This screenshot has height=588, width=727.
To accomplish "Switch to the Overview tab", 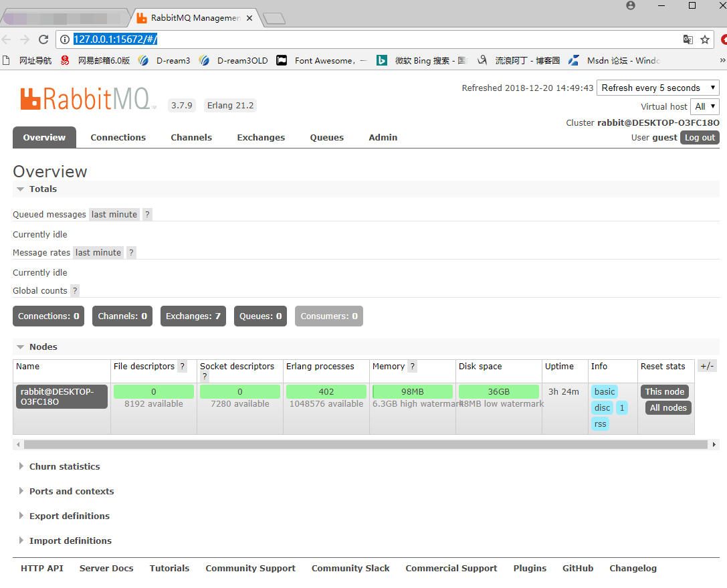I will [45, 137].
